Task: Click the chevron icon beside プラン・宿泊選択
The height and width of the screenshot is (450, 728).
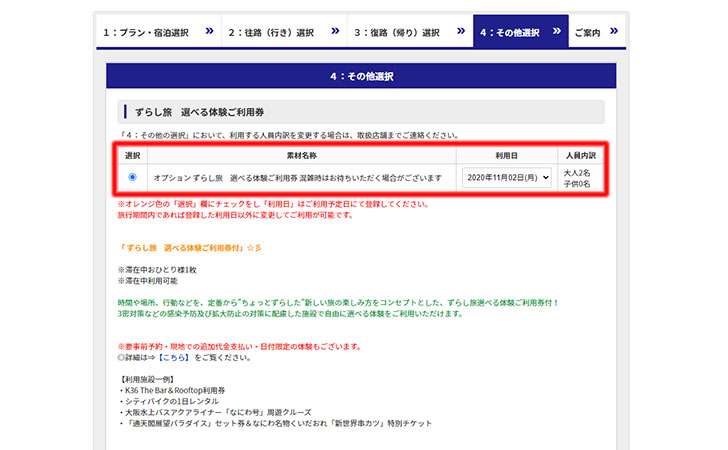Action: pos(209,31)
